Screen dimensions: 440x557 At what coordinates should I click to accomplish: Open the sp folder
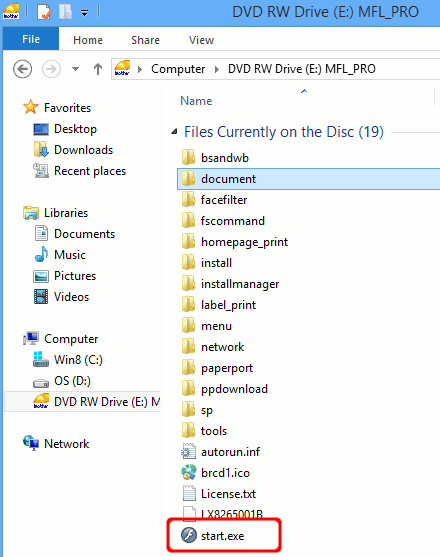pyautogui.click(x=197, y=410)
